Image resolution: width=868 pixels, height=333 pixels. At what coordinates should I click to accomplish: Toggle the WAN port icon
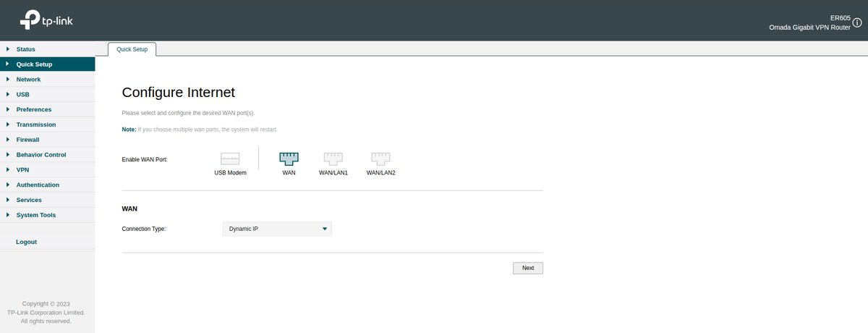pyautogui.click(x=289, y=159)
